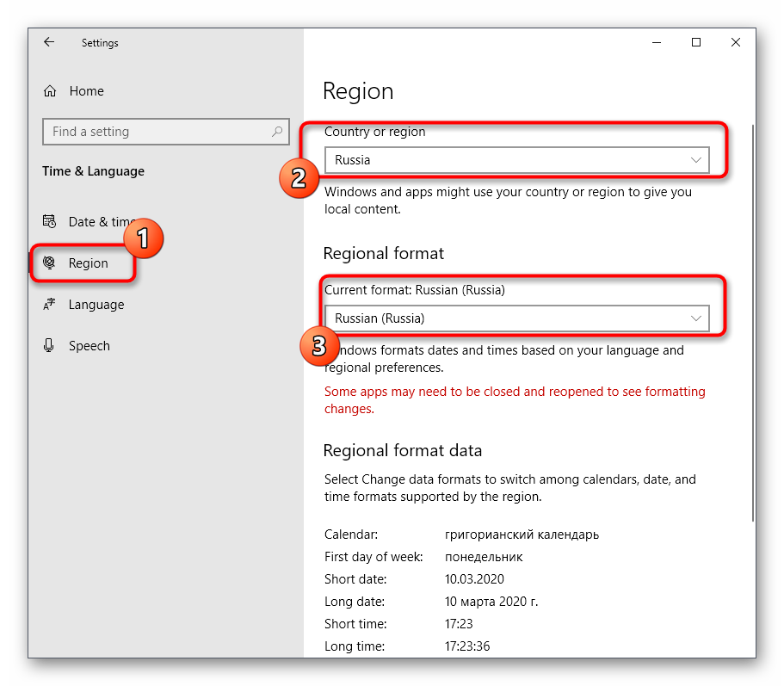784x686 pixels.
Task: Click the Home house icon
Action: pos(50,91)
